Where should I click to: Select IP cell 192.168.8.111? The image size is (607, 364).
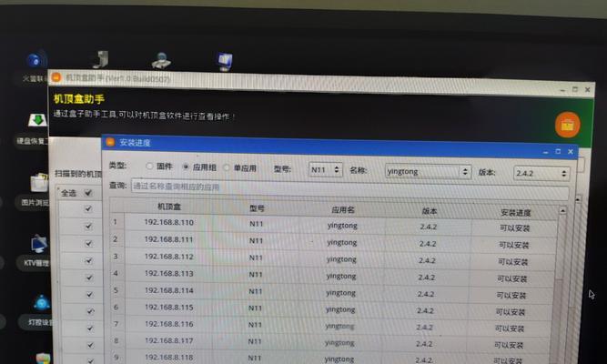168,239
